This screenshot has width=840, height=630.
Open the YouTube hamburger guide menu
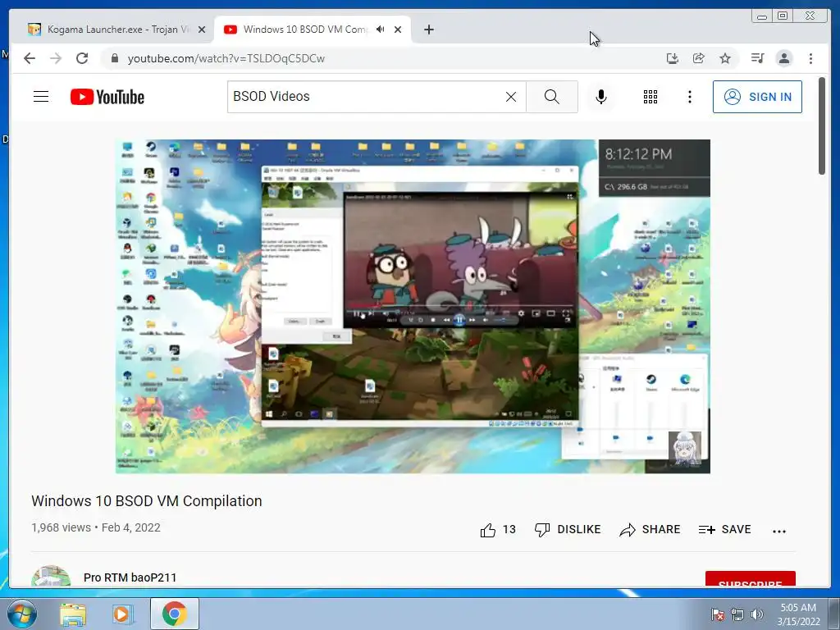tap(41, 97)
